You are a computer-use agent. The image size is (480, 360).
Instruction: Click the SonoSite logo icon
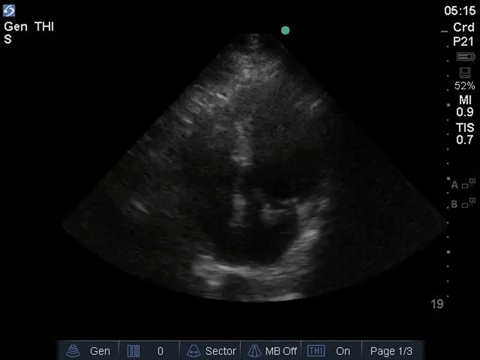(9, 11)
